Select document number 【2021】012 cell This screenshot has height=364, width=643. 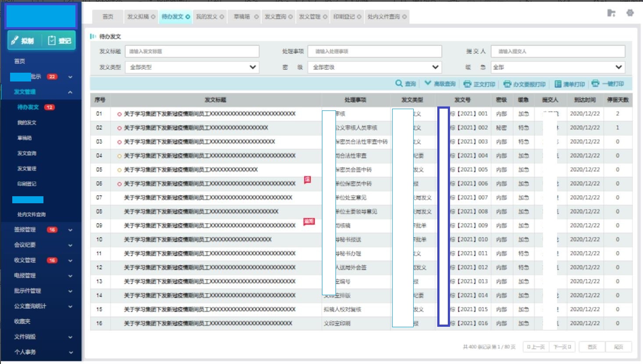point(469,268)
